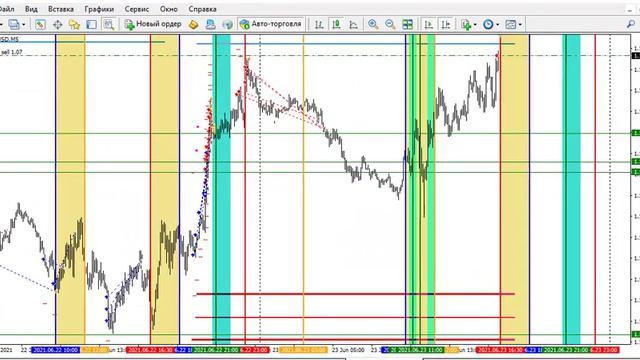Click the Templates icon
This screenshot has height=360, width=640.
click(x=511, y=24)
